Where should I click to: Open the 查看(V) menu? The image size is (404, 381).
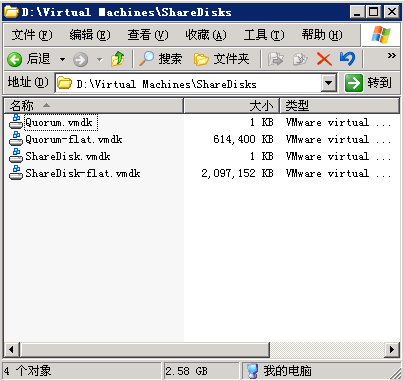coord(148,35)
